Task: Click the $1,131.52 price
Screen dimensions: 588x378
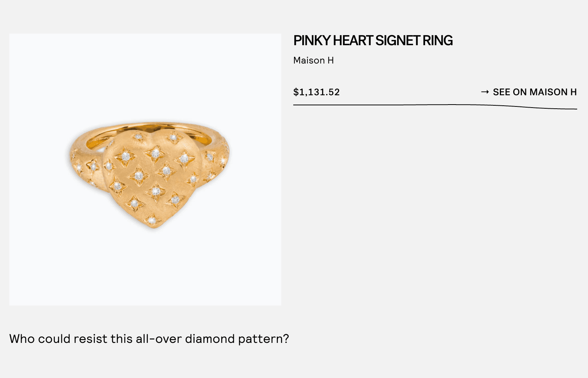Action: [316, 92]
